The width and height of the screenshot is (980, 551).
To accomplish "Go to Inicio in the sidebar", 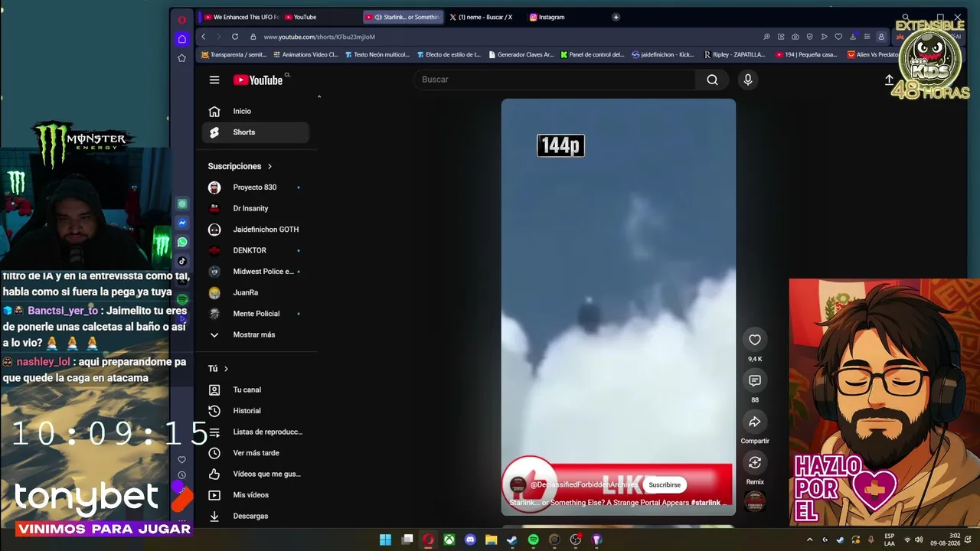I will (x=256, y=111).
